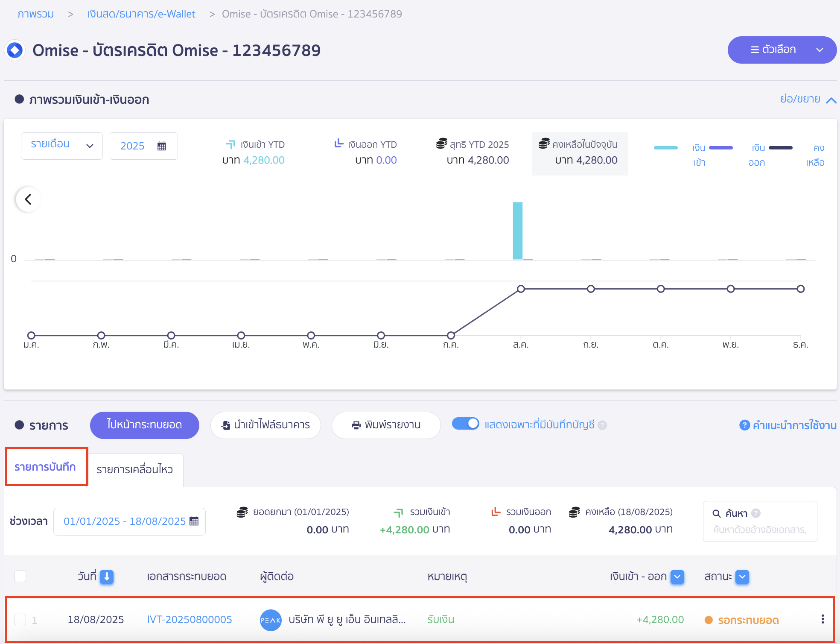Click the help icon next to ค้นหา

click(x=756, y=513)
